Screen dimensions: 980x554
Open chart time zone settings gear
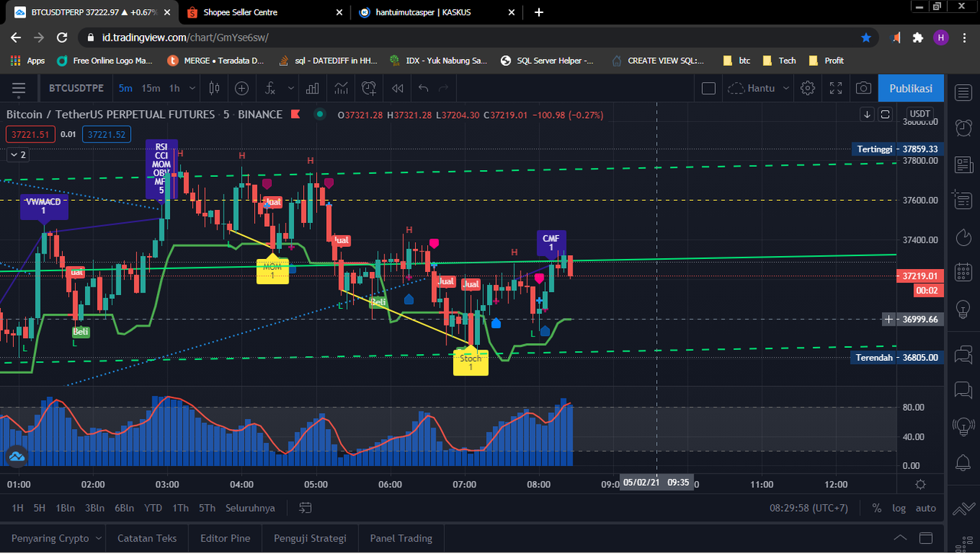pos(920,484)
